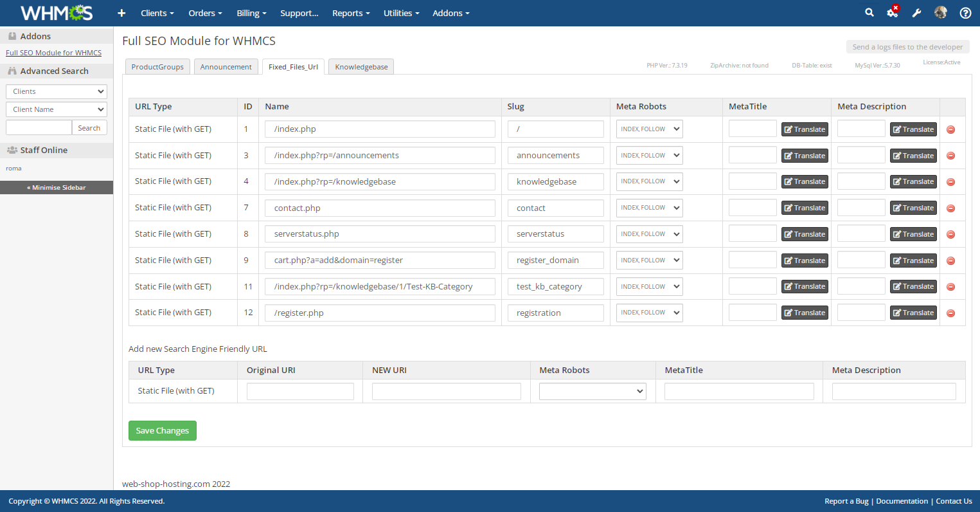The width and height of the screenshot is (980, 512).
Task: Translate MetaTitle for knowledgebase slug row
Action: point(805,181)
